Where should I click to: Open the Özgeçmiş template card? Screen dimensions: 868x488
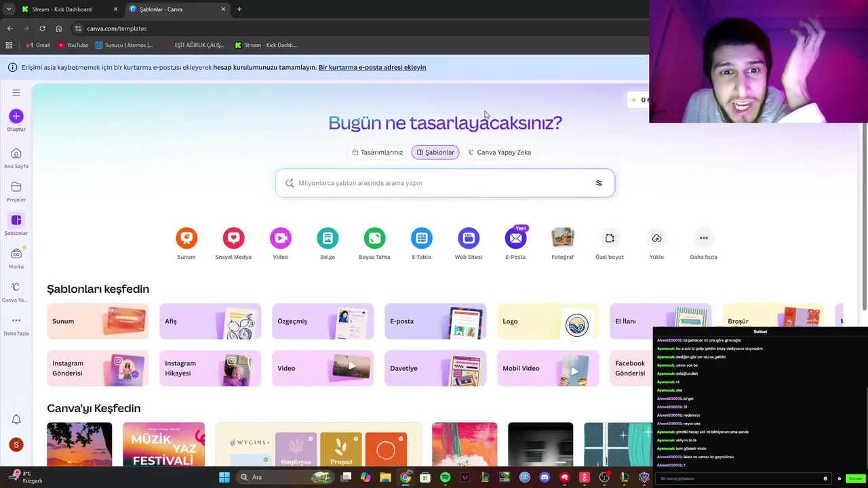click(323, 321)
